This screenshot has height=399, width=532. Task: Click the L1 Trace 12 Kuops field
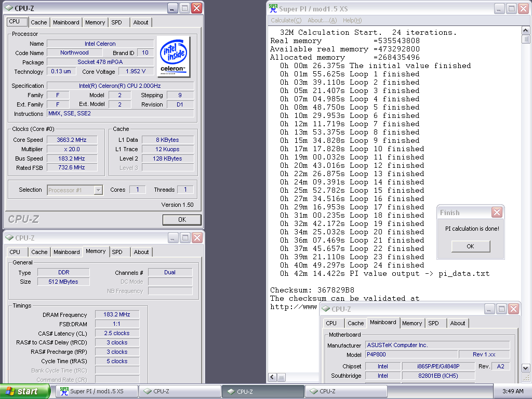click(x=168, y=149)
